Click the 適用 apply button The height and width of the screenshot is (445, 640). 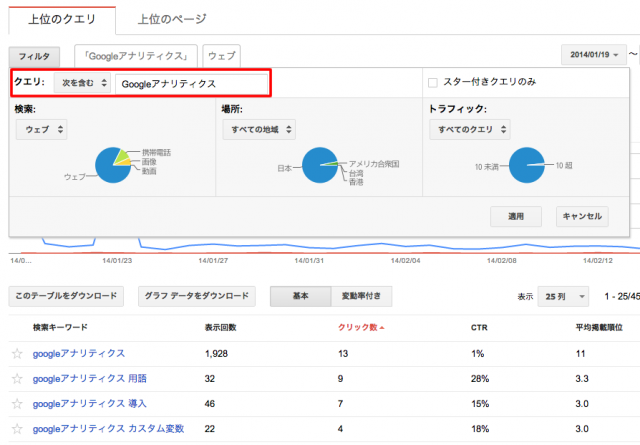[x=516, y=216]
